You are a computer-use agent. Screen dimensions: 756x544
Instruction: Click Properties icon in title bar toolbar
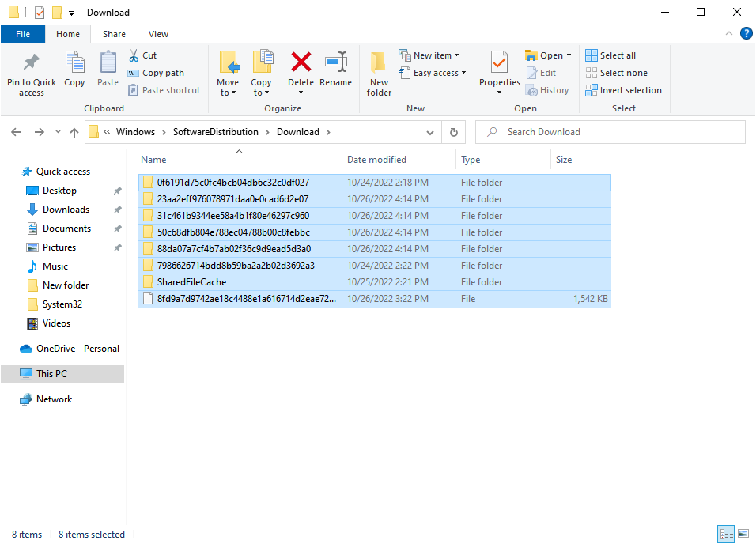pos(40,13)
